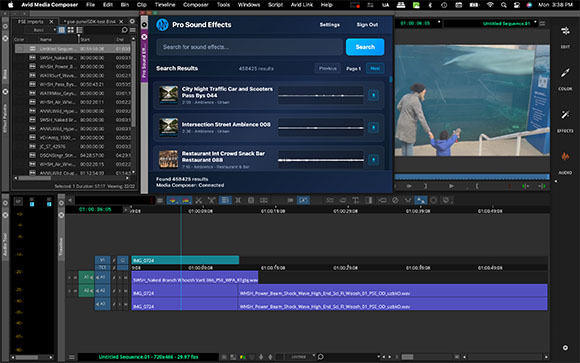The width and height of the screenshot is (580, 363).
Task: Collapse the workspace bar arrow
Action: pos(555,181)
